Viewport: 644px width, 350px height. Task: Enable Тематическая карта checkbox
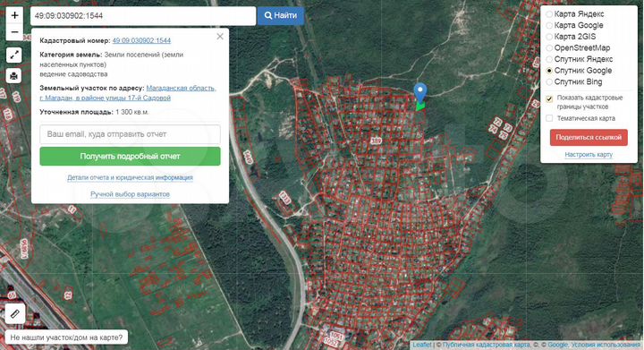(549, 118)
